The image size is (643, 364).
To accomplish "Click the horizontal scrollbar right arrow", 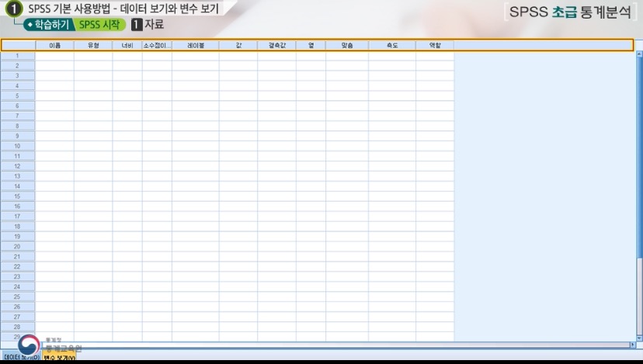I will [633, 345].
